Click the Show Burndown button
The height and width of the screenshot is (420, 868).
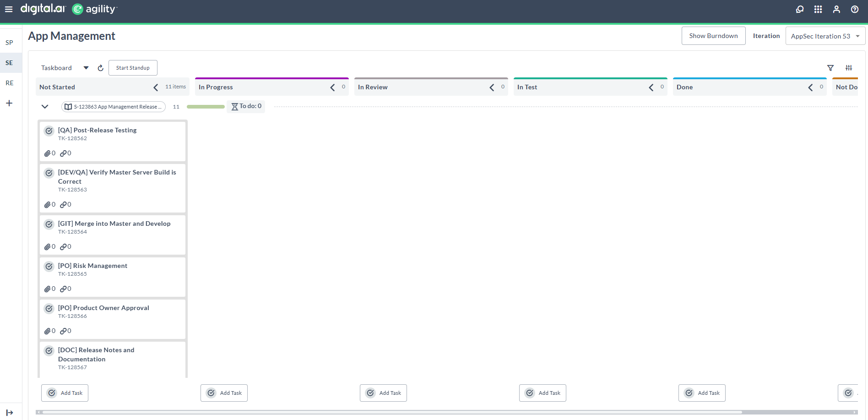pyautogui.click(x=713, y=36)
